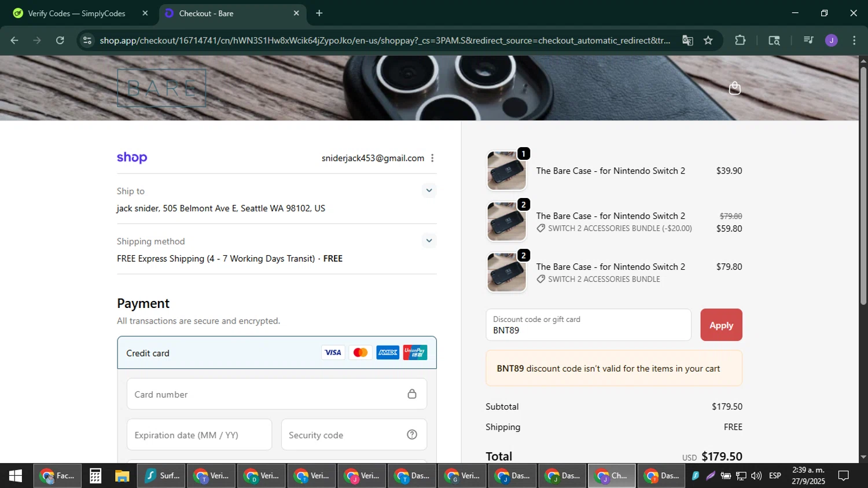
Task: Open account options beside sniderjack453@gmail.com
Action: click(x=432, y=158)
